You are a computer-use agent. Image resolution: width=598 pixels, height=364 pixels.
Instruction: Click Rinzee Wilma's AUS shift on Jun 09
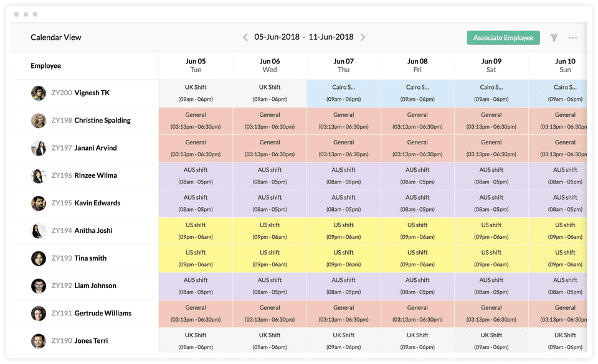(491, 175)
